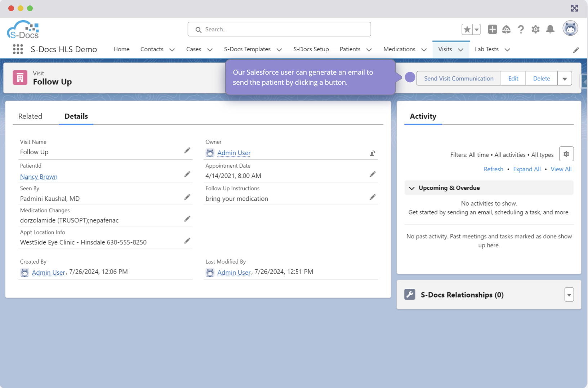Image resolution: width=588 pixels, height=388 pixels.
Task: Open the Trailhead guidance icon
Action: (x=506, y=29)
